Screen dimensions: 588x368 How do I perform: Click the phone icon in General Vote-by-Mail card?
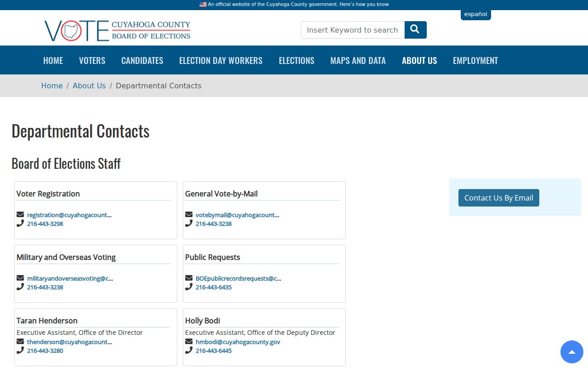(189, 224)
